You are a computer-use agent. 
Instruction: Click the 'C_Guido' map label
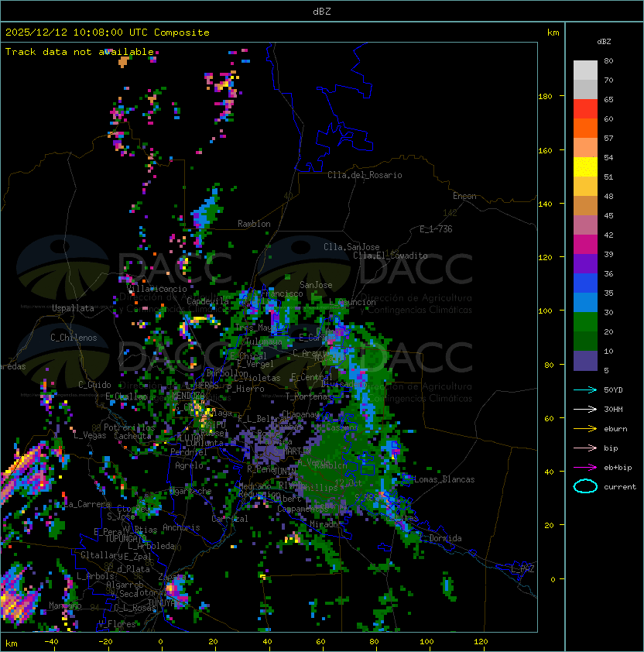[94, 385]
